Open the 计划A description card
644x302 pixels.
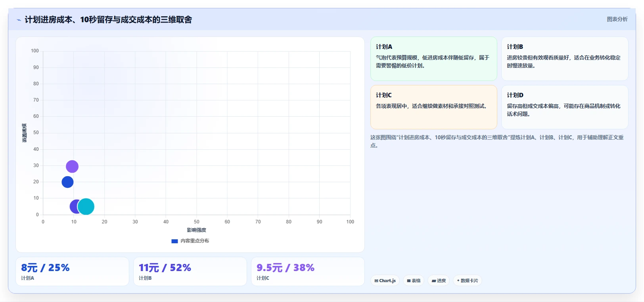(434, 59)
